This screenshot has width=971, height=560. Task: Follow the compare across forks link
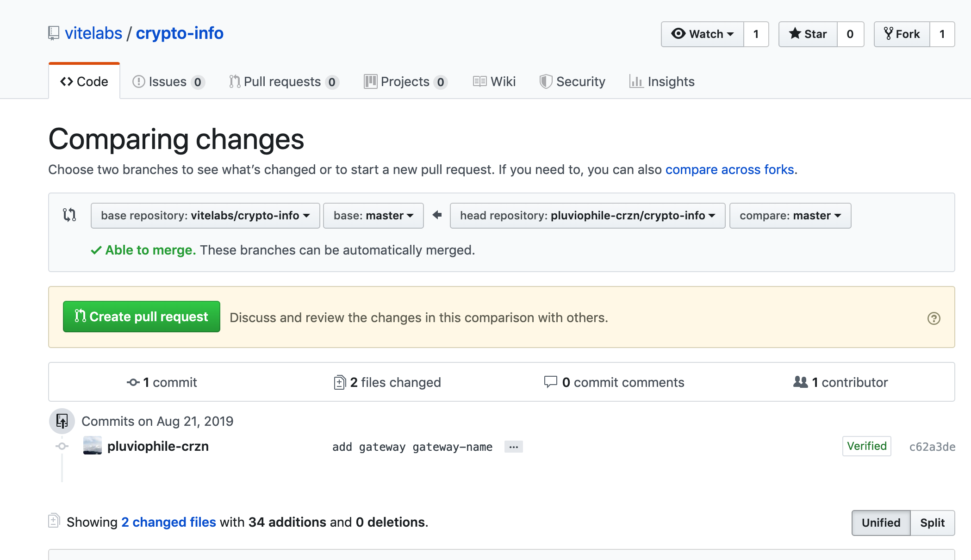tap(729, 169)
